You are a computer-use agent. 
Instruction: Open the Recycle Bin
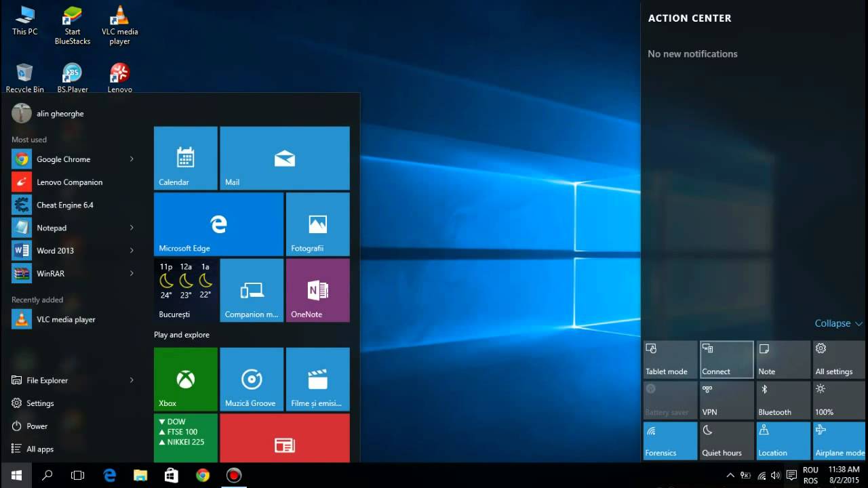[x=24, y=78]
